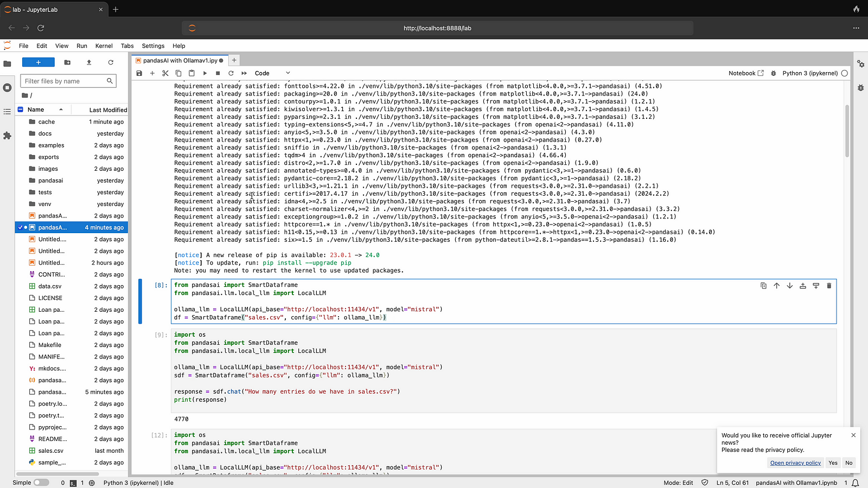868x488 pixels.
Task: Delete the active cell with the trash icon
Action: pyautogui.click(x=829, y=286)
